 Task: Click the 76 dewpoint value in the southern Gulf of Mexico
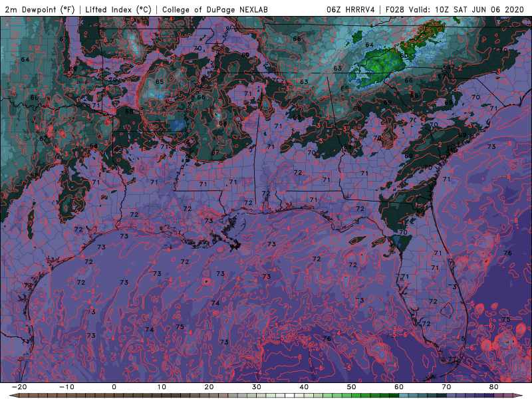click(x=327, y=338)
